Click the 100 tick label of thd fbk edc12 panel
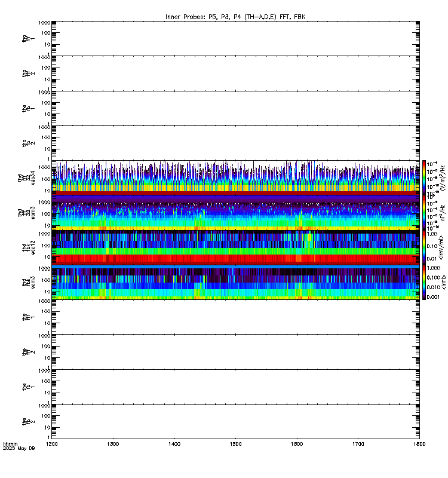 [x=46, y=246]
